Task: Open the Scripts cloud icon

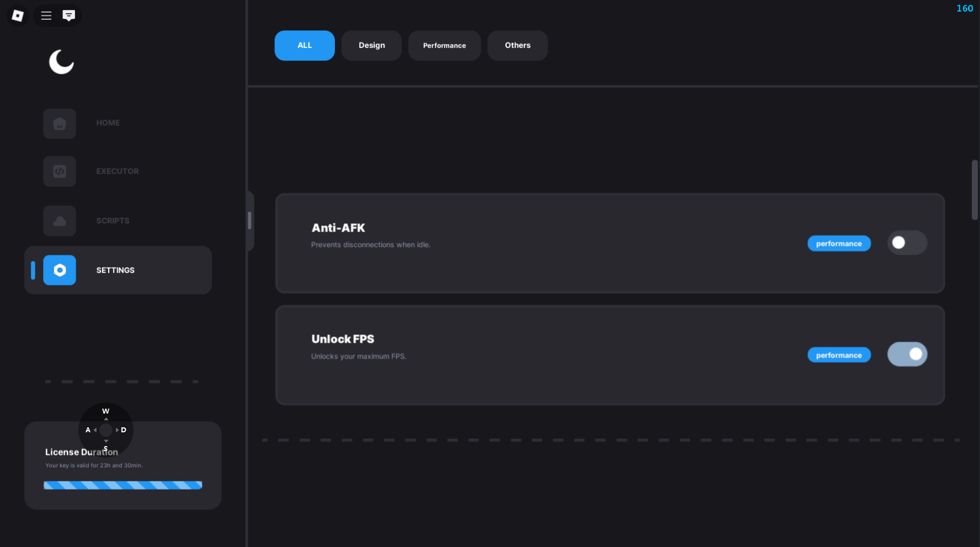Action: (60, 221)
